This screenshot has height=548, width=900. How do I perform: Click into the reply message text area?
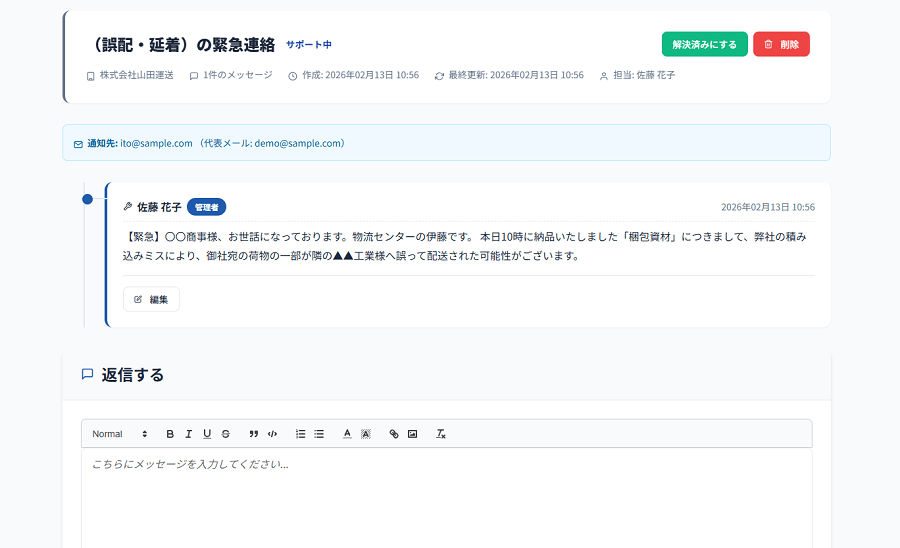click(446, 495)
